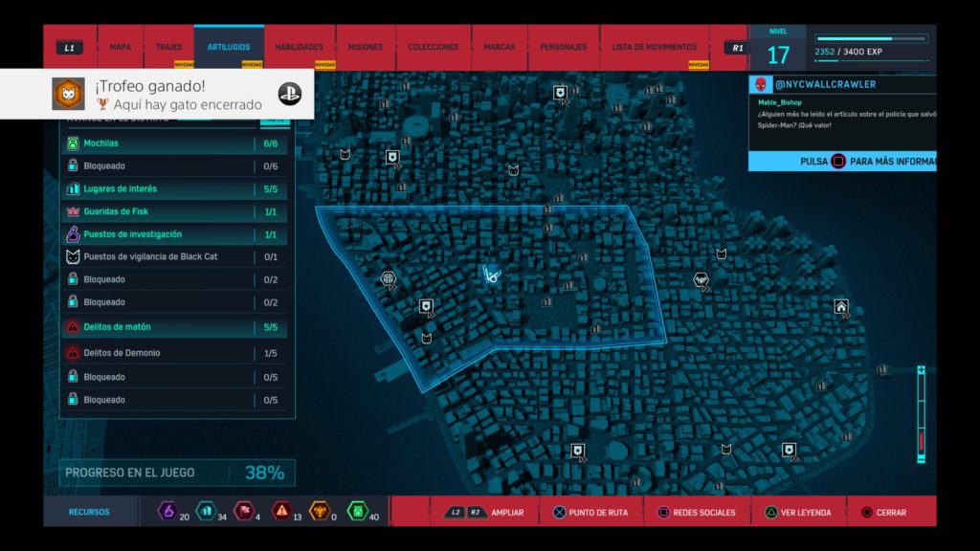
Task: Click the Black Cat icon in district list
Action: point(72,257)
